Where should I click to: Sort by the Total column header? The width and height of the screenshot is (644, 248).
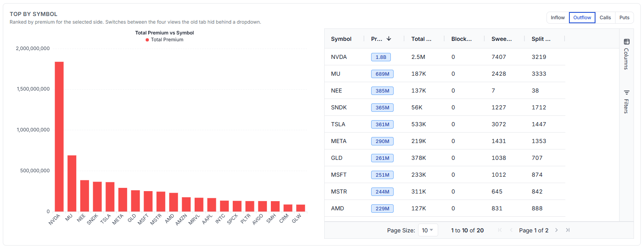[421, 39]
